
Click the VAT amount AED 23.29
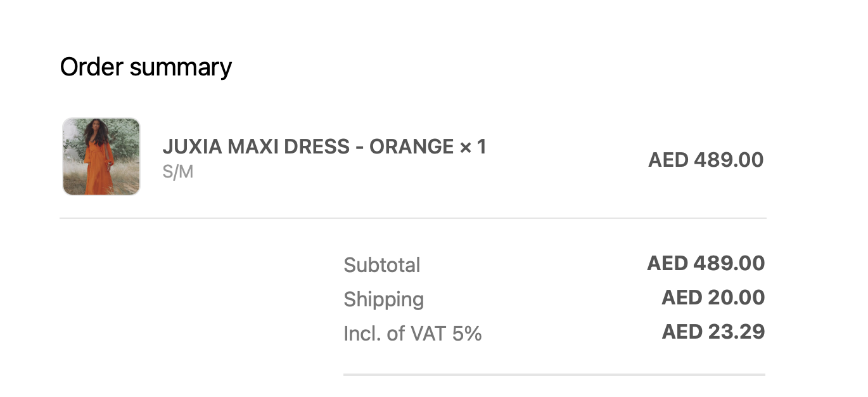tap(713, 332)
